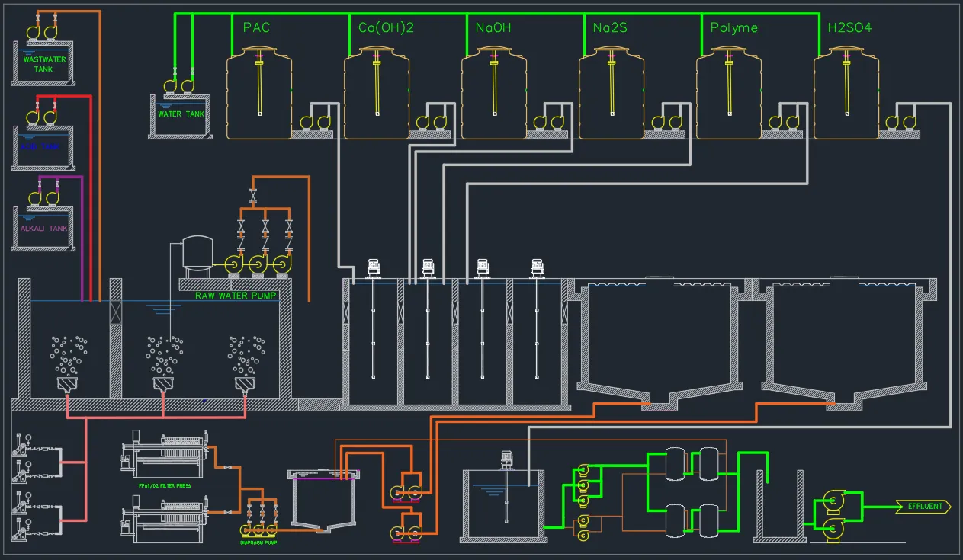Click the PAC label
This screenshot has height=560, width=963.
tap(257, 27)
